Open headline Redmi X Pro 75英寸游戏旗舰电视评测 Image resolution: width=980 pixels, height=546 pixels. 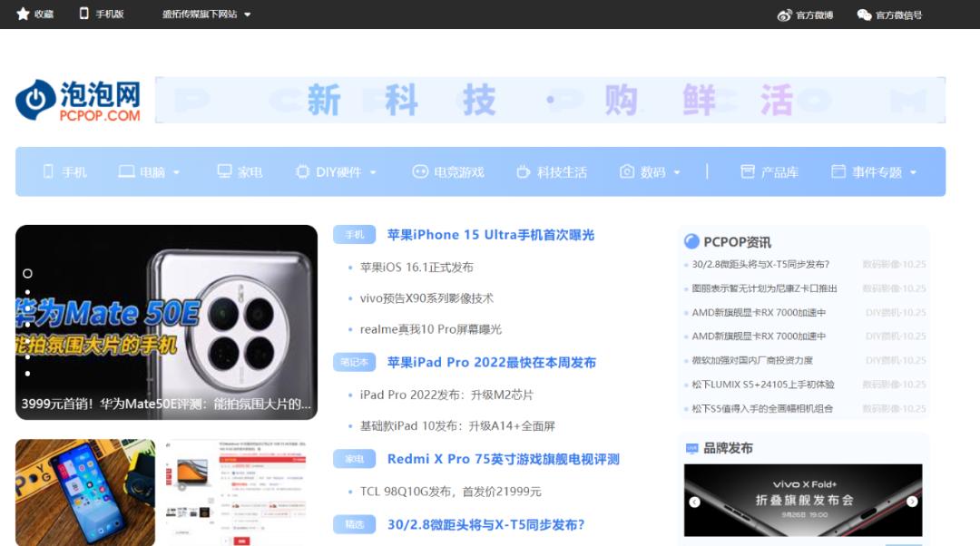(503, 459)
